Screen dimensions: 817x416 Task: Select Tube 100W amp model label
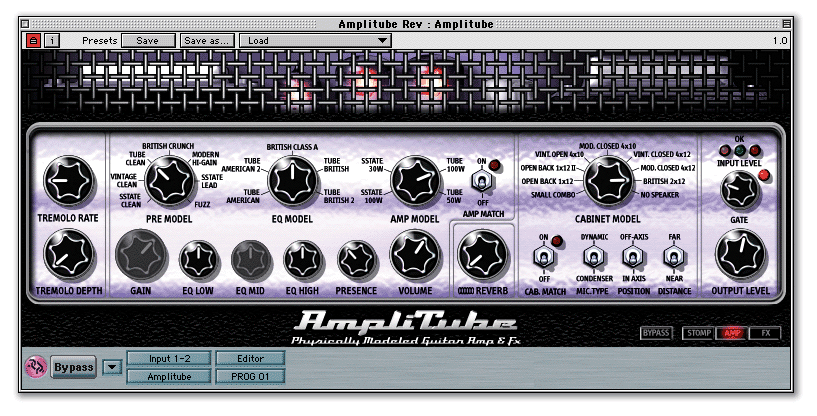pyautogui.click(x=455, y=165)
